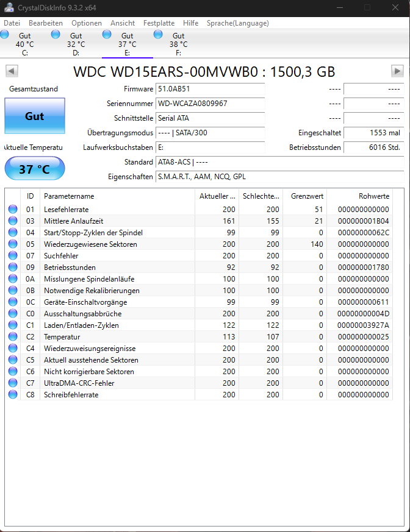The image size is (410, 532).
Task: Click the status orb for drive E:
Action: click(107, 35)
